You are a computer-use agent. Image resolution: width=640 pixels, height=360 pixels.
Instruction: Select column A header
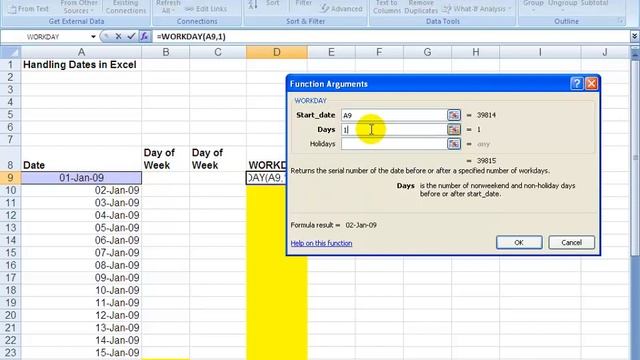pos(81,52)
